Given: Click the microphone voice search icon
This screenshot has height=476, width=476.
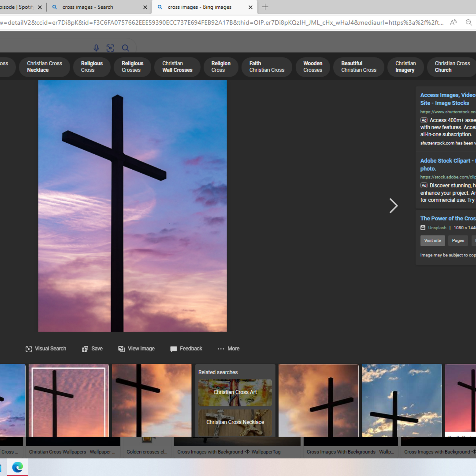Looking at the screenshot, I should [x=96, y=48].
